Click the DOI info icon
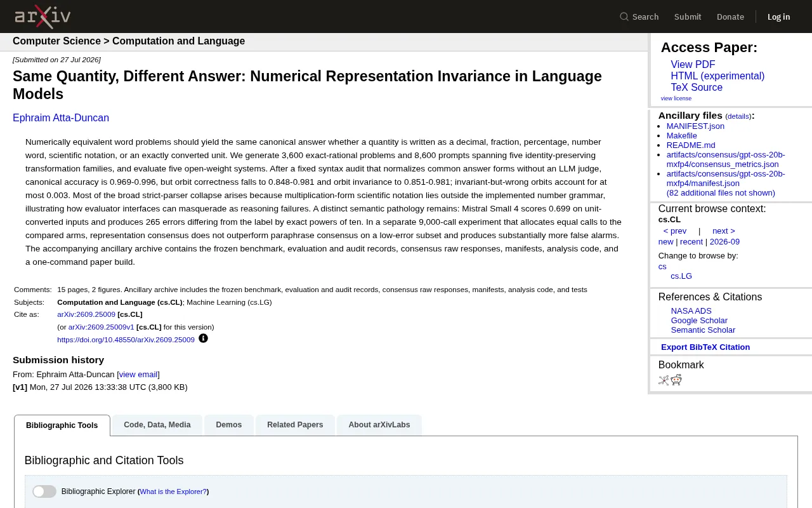The width and height of the screenshot is (812, 508). coord(203,338)
